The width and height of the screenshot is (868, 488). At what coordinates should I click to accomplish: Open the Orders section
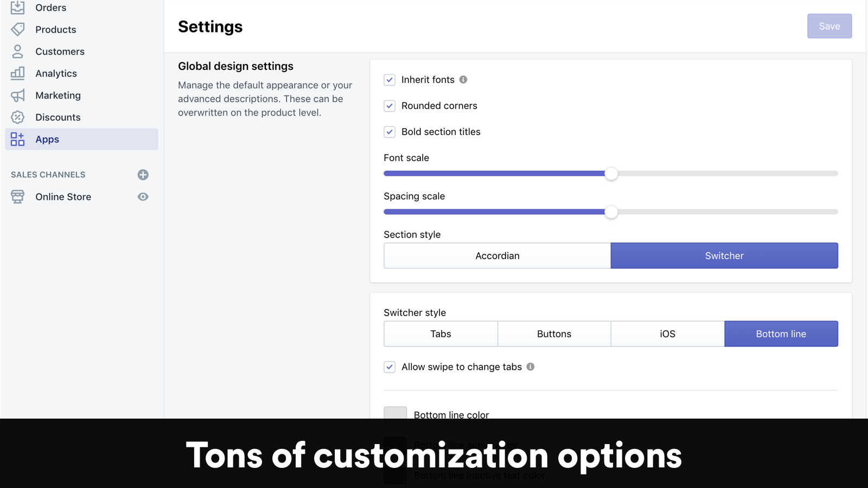click(x=50, y=8)
